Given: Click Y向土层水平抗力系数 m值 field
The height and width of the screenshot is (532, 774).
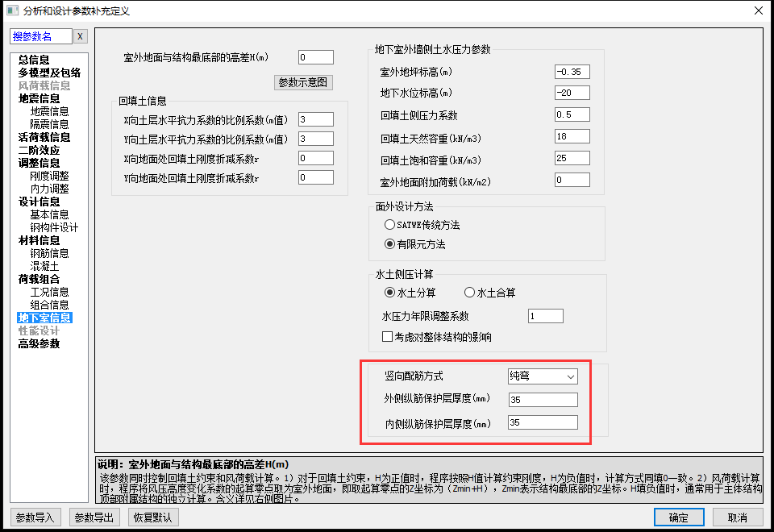Looking at the screenshot, I should [316, 139].
